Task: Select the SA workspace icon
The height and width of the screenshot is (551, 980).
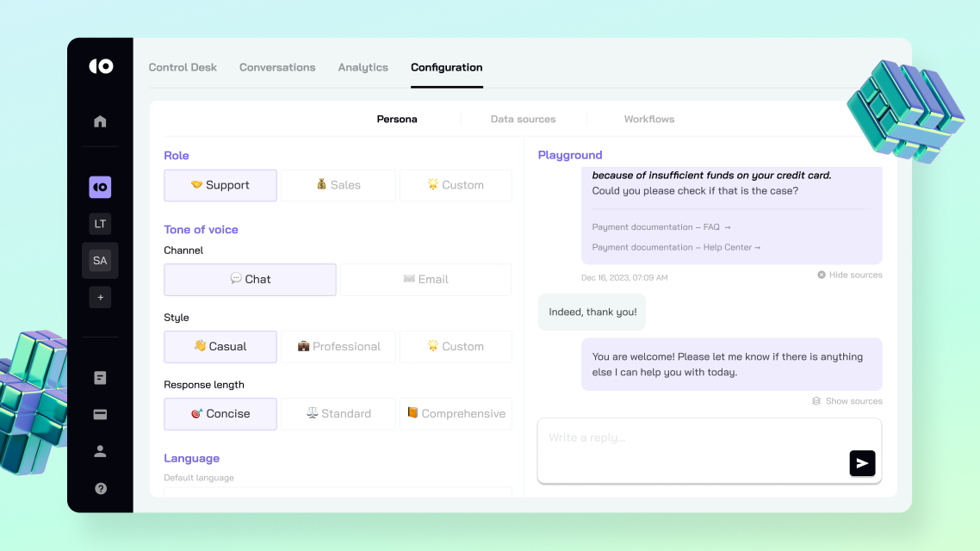Action: coord(100,260)
